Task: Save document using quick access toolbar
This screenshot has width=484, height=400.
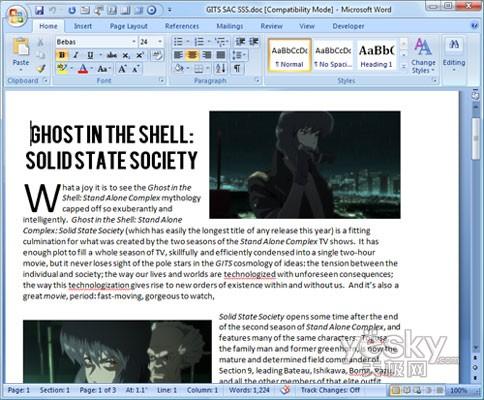Action: [x=40, y=10]
